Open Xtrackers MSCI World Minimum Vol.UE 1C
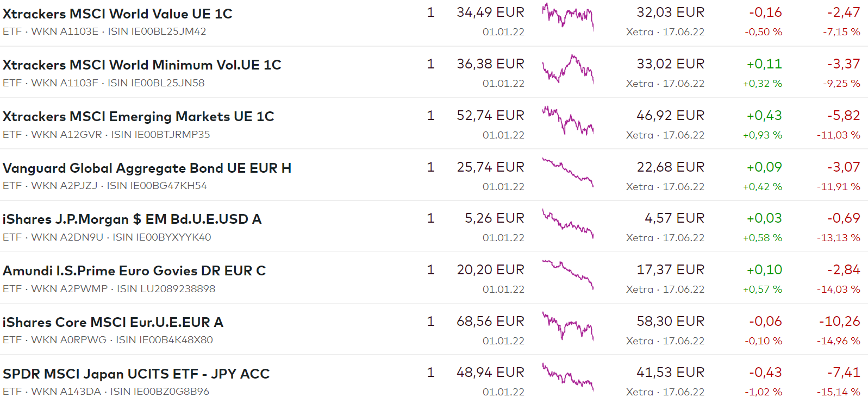Image resolution: width=868 pixels, height=403 pixels. 142,65
